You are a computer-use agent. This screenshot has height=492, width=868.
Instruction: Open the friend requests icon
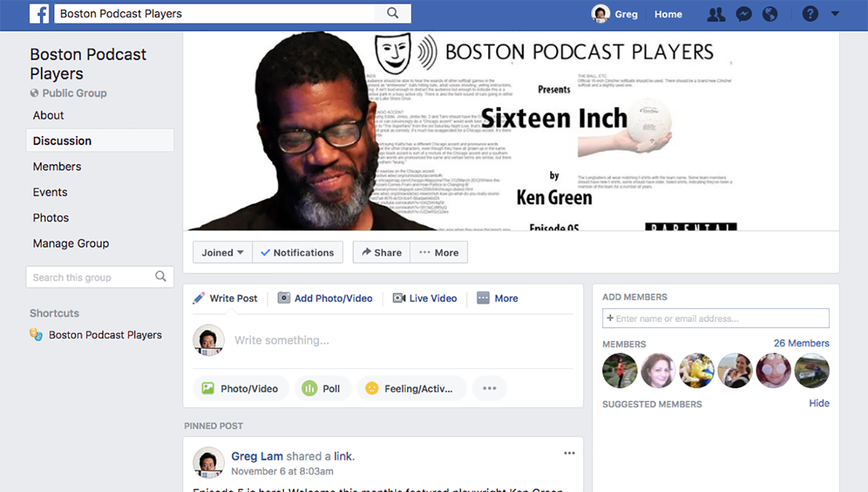click(x=716, y=14)
